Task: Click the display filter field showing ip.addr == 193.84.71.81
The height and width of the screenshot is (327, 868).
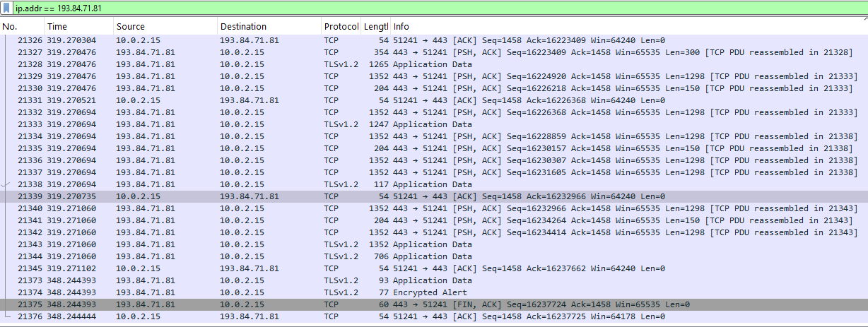Action: pos(439,8)
